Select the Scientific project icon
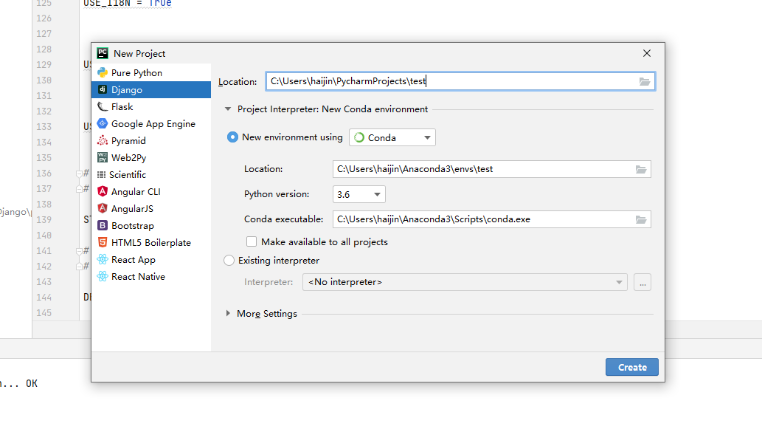762x429 pixels. (101, 174)
